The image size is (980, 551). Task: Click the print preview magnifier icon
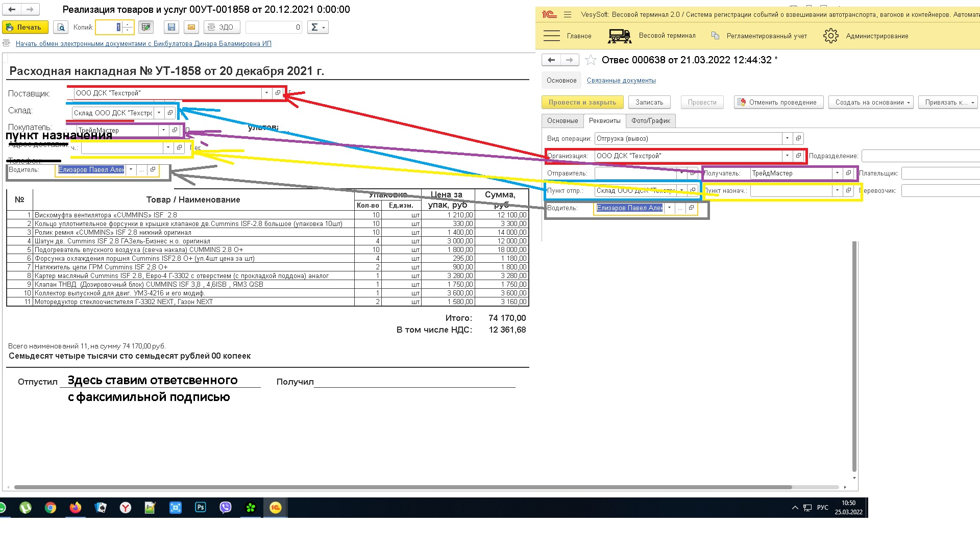(61, 28)
